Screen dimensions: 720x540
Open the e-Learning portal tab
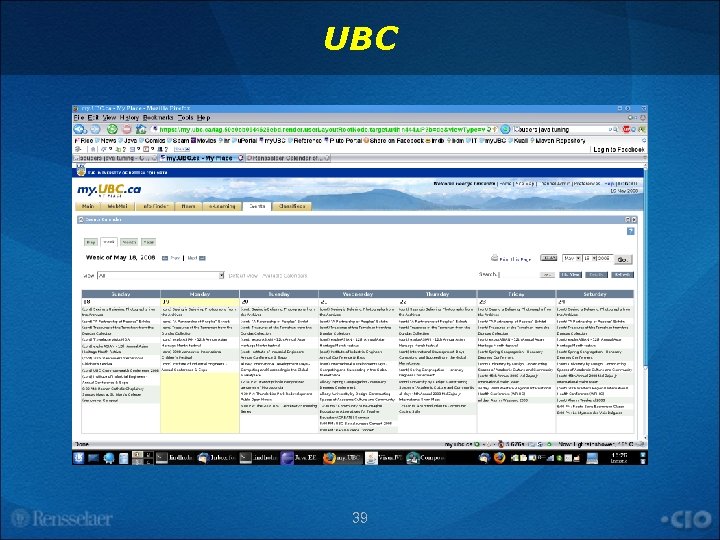click(x=222, y=206)
